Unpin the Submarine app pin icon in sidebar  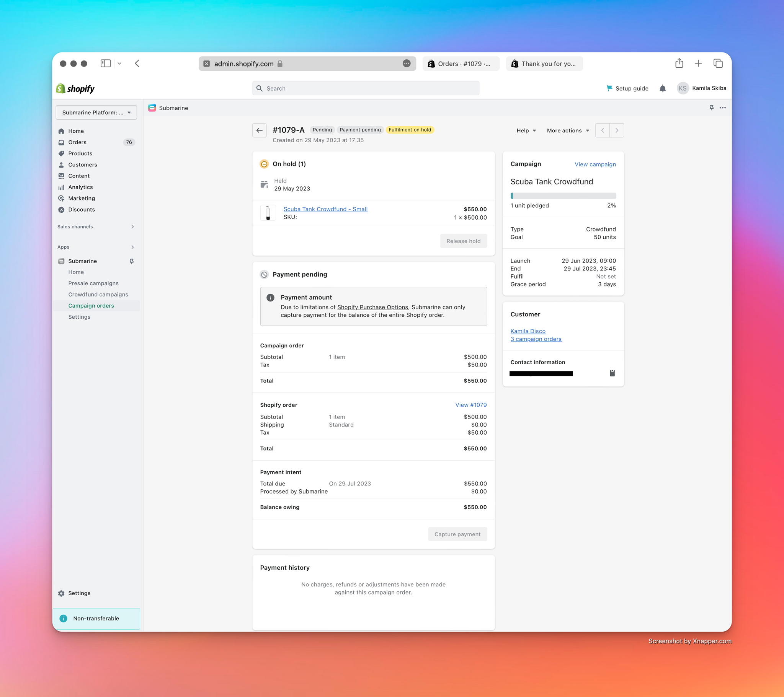(x=132, y=261)
